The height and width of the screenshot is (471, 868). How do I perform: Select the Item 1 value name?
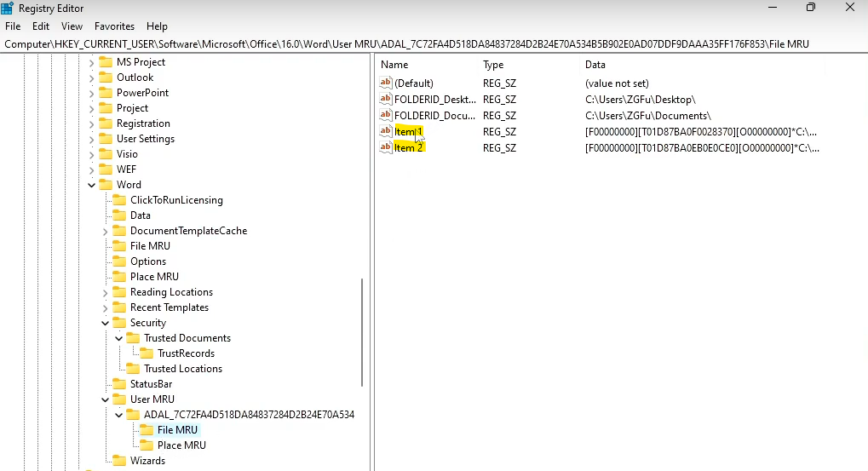(409, 132)
